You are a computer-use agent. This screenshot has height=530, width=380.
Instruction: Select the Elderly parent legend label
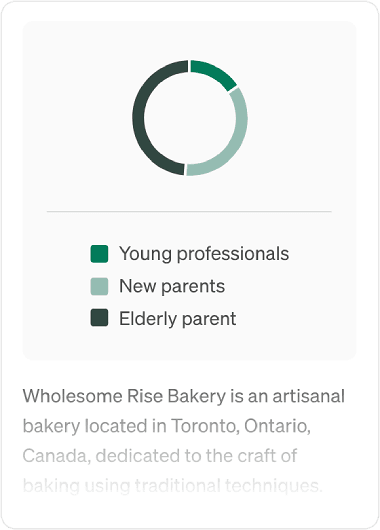click(x=178, y=318)
